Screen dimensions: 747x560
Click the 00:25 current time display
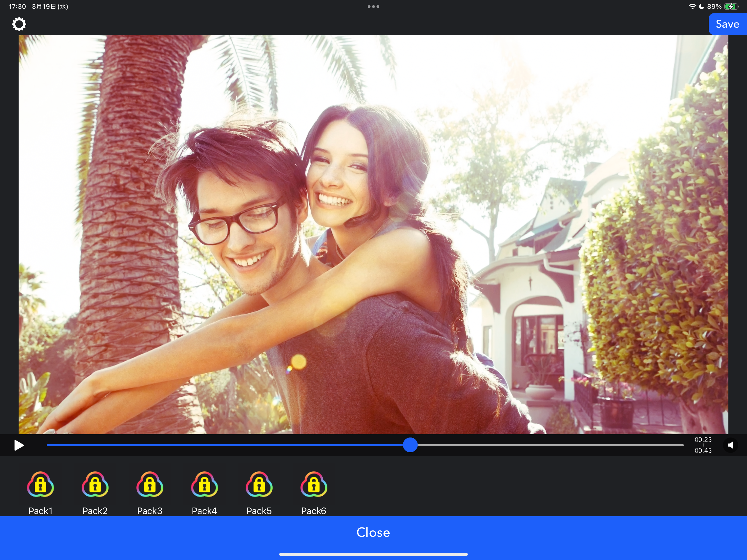coord(703,439)
